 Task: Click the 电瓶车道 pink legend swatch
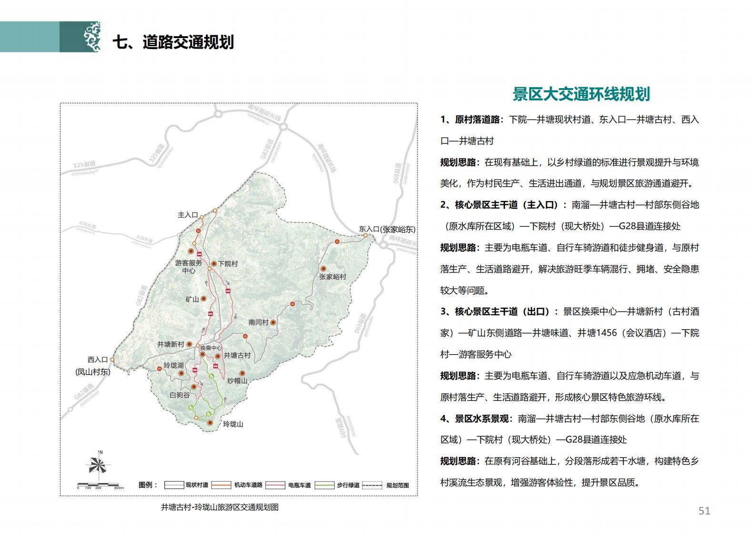pos(275,485)
